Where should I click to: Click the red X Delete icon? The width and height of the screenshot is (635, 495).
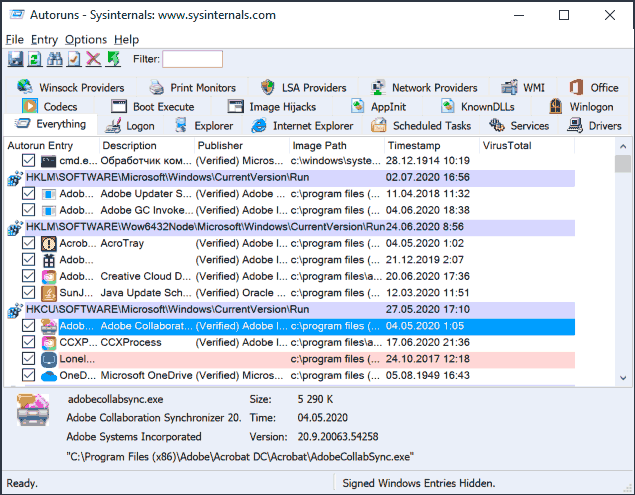[94, 59]
